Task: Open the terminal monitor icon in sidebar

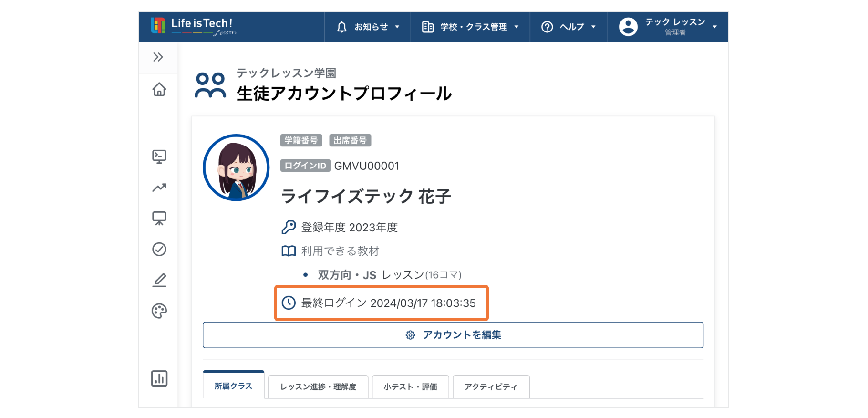Action: coord(159,157)
